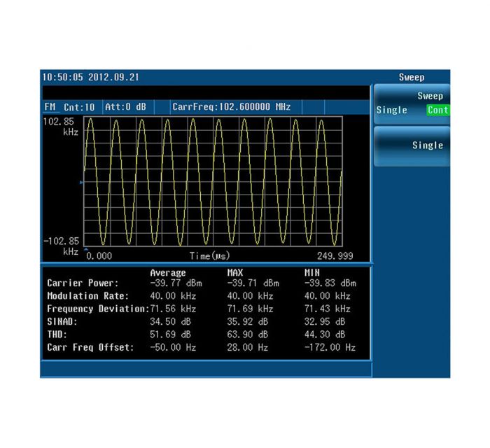Screen dimensions: 490x448
Task: Click the 102.85 kHz upper scale label
Action: [x=61, y=125]
